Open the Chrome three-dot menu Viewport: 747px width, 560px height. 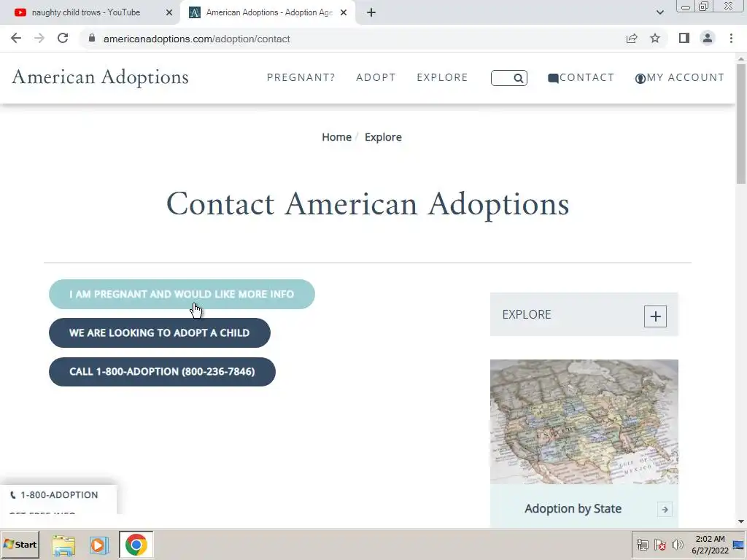(x=731, y=39)
